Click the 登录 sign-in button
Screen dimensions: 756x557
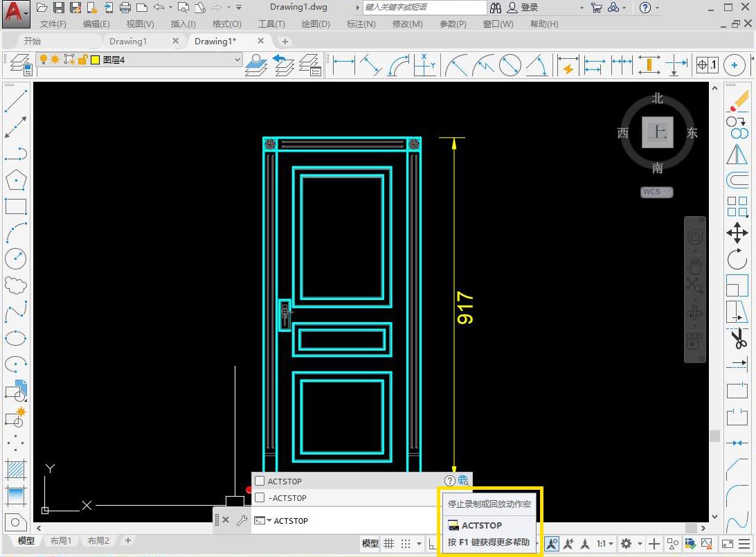pyautogui.click(x=529, y=8)
